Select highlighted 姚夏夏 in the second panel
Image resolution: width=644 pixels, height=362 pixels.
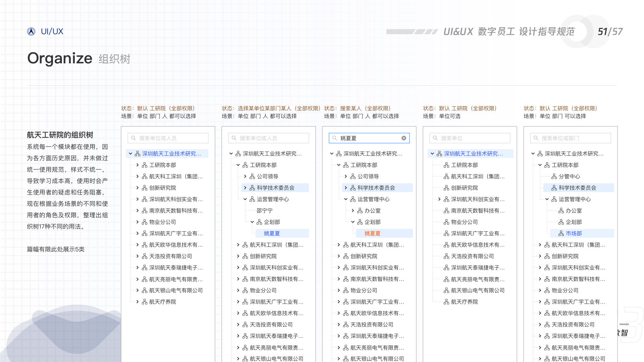[272, 233]
